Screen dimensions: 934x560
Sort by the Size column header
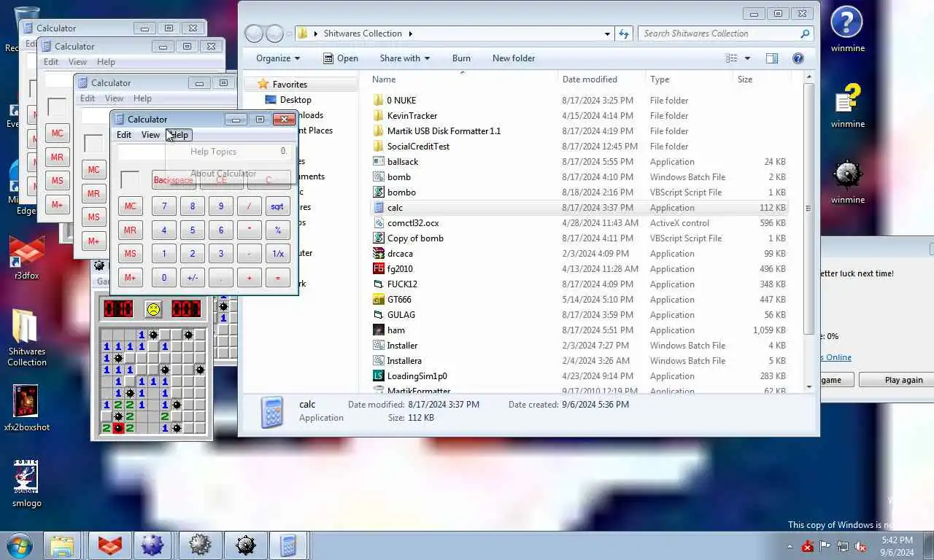click(x=763, y=79)
